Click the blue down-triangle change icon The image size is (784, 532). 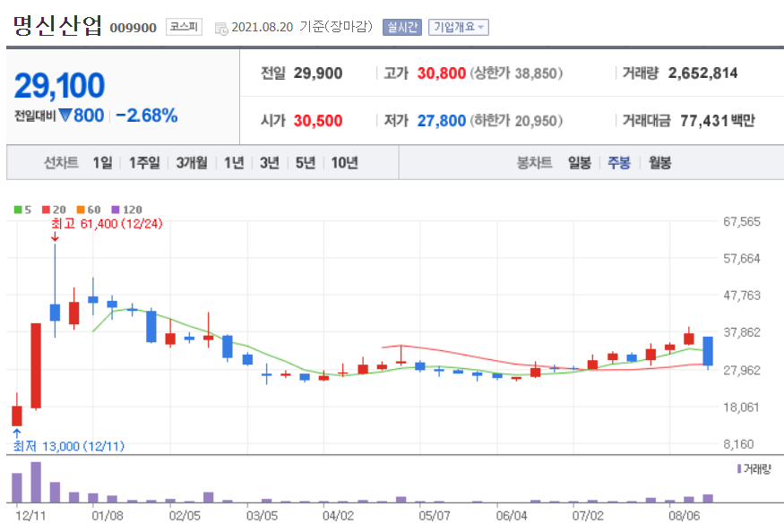[x=65, y=116]
